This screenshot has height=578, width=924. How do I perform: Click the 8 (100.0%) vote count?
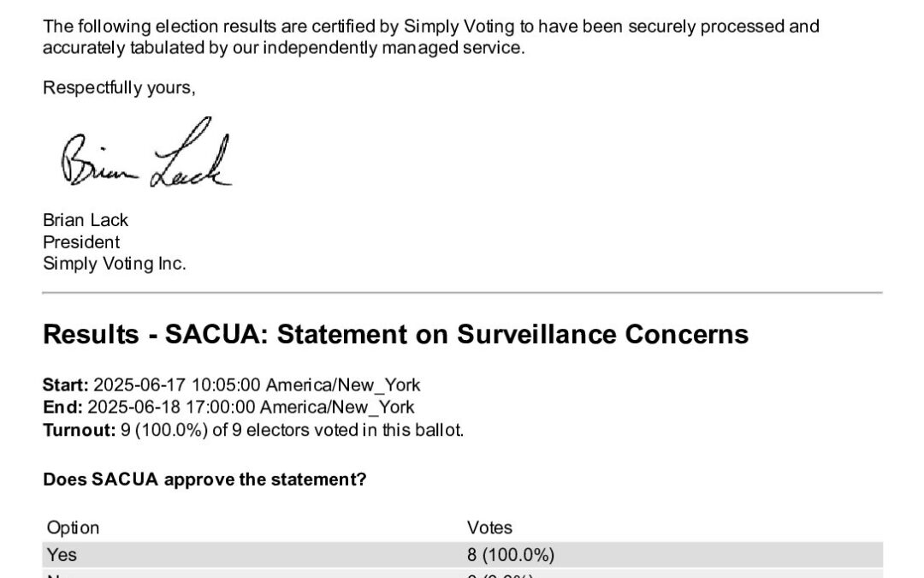[x=510, y=555]
